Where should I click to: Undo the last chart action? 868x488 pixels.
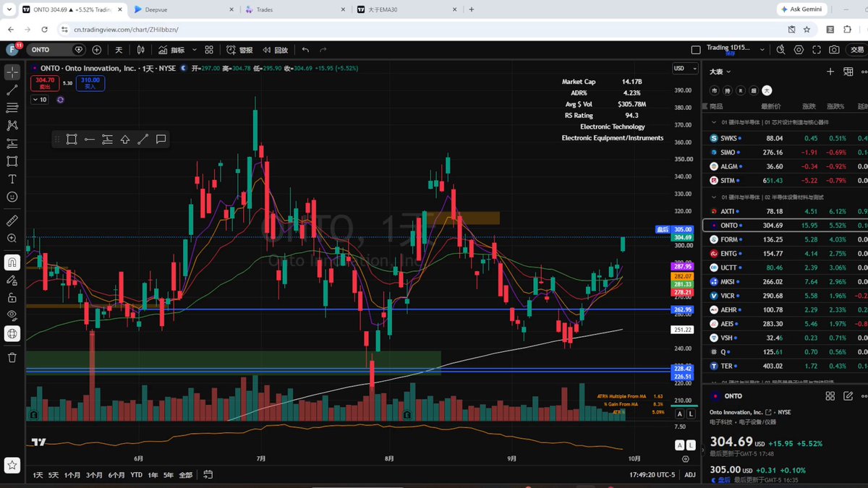pyautogui.click(x=306, y=50)
